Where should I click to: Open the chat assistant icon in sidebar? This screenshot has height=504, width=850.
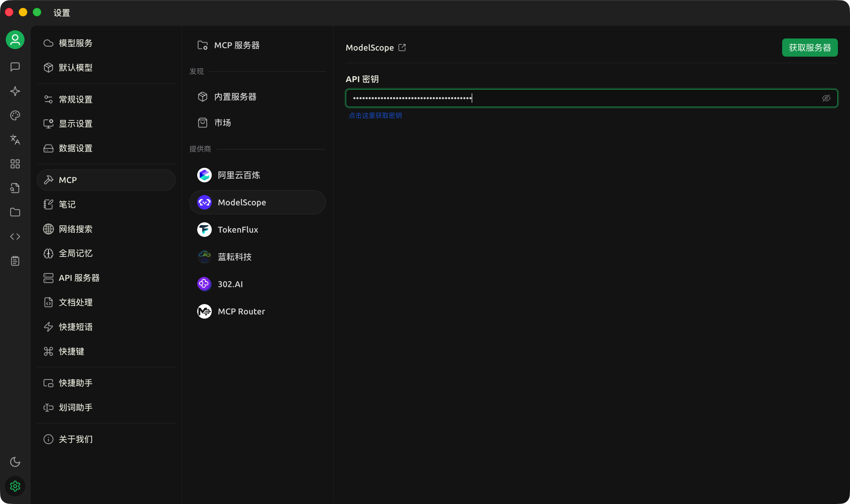[15, 67]
